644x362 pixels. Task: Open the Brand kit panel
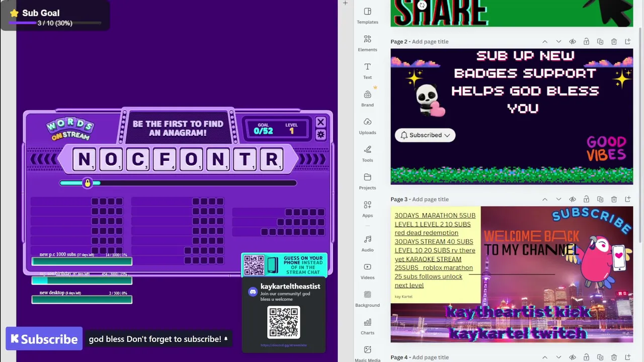(x=367, y=99)
